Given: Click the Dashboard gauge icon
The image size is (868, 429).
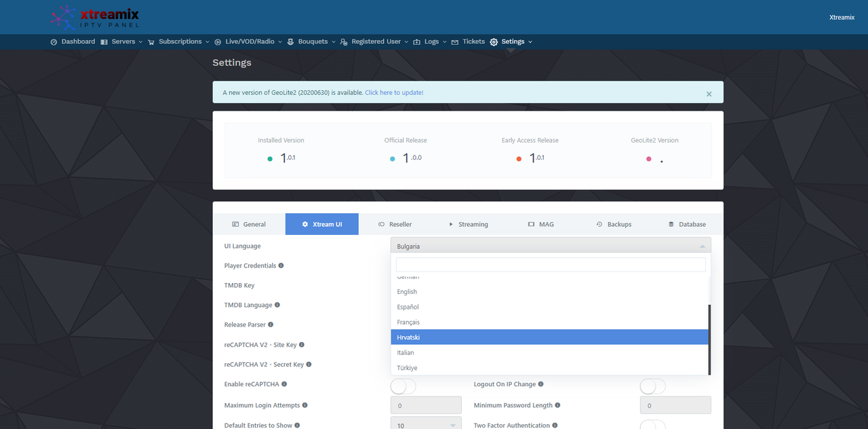Looking at the screenshot, I should [x=54, y=42].
